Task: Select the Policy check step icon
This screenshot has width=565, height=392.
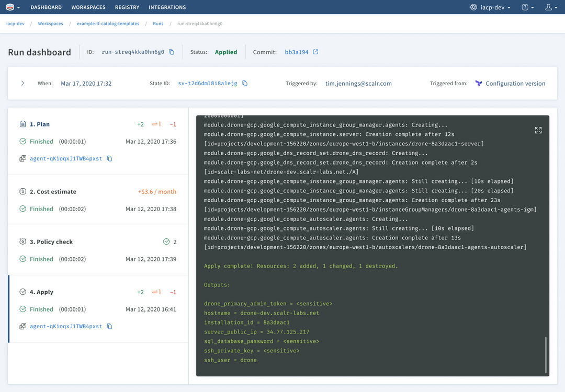Action: (x=22, y=241)
